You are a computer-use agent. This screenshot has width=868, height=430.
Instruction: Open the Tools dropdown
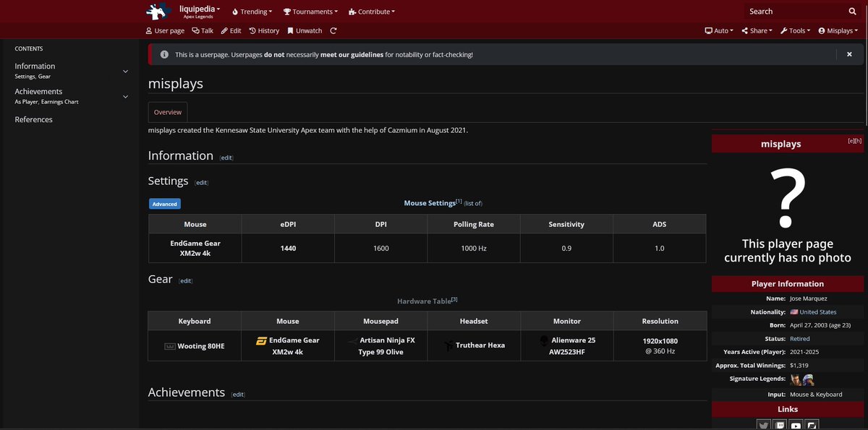click(796, 31)
